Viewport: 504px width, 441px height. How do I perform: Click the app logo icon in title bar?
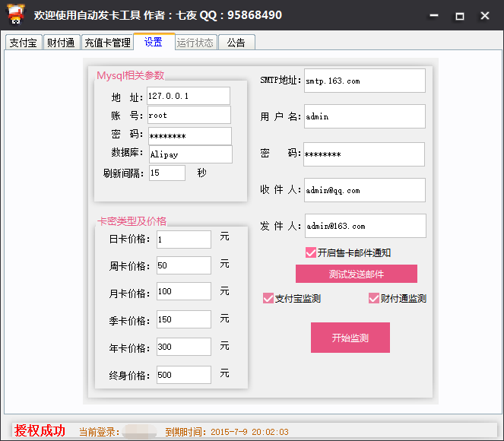[15, 14]
